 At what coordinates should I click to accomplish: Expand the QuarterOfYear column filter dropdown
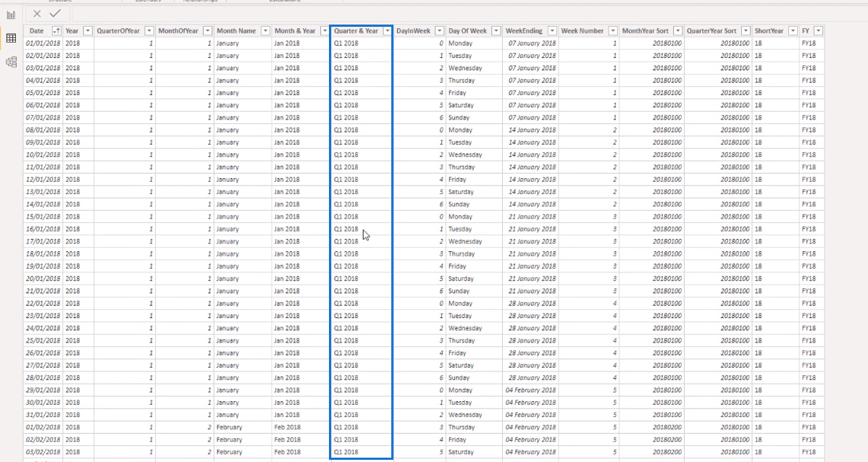coord(149,31)
